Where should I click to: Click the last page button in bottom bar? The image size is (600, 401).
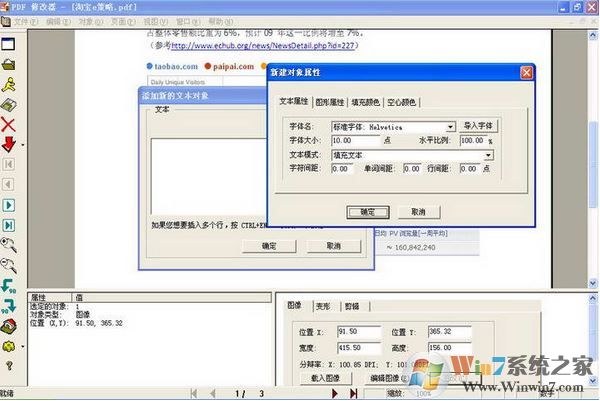click(x=354, y=393)
